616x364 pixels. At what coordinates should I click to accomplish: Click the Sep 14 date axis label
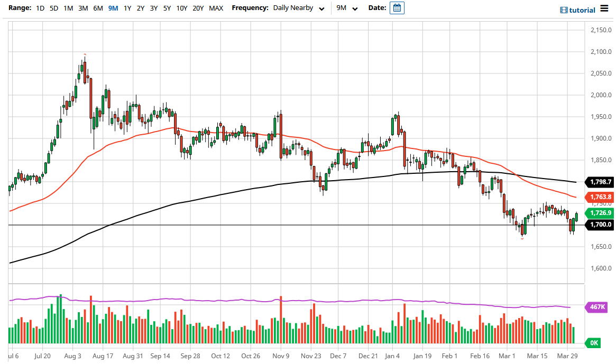160,356
